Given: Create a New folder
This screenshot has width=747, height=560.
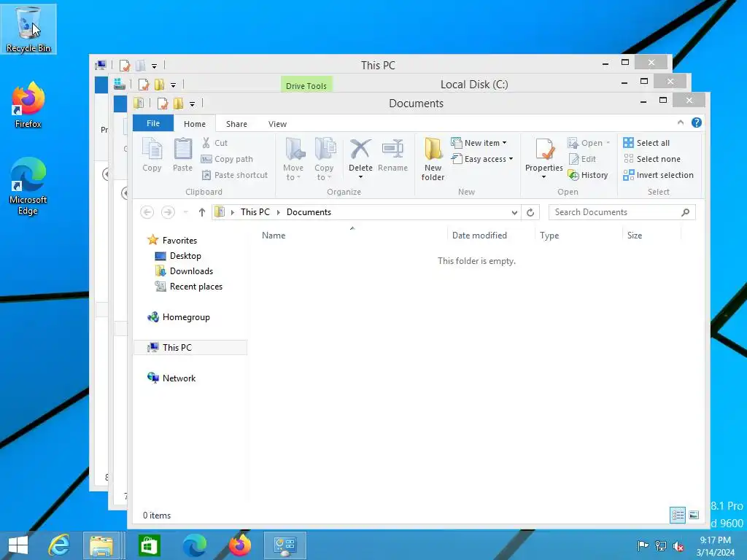Looking at the screenshot, I should click(433, 159).
